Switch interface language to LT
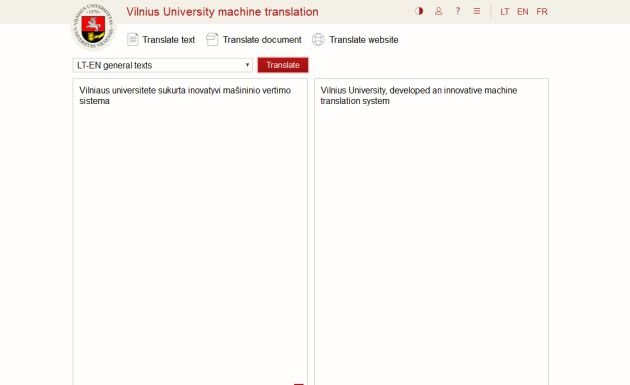Screen dimensions: 630x385 point(505,12)
